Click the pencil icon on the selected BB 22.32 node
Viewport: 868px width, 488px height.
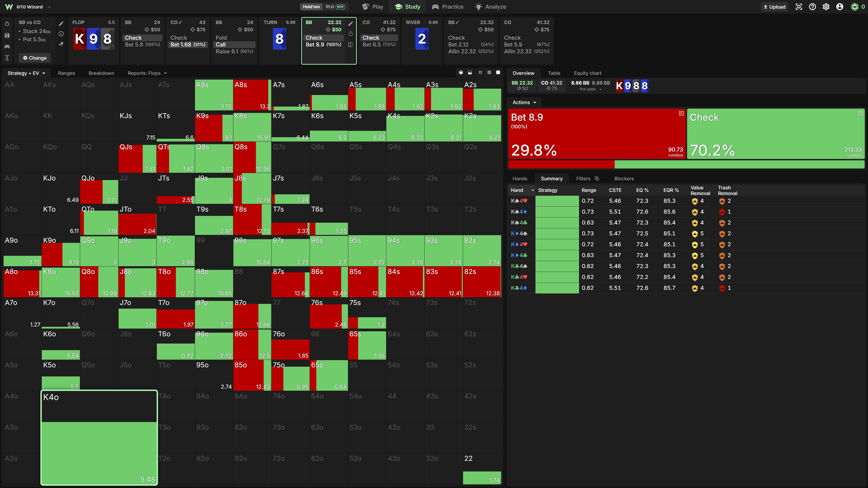point(351,23)
